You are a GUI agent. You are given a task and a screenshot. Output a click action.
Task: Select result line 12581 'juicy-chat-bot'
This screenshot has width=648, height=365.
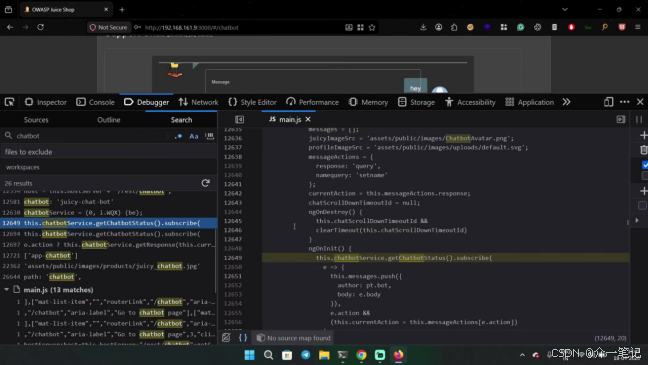click(108, 202)
